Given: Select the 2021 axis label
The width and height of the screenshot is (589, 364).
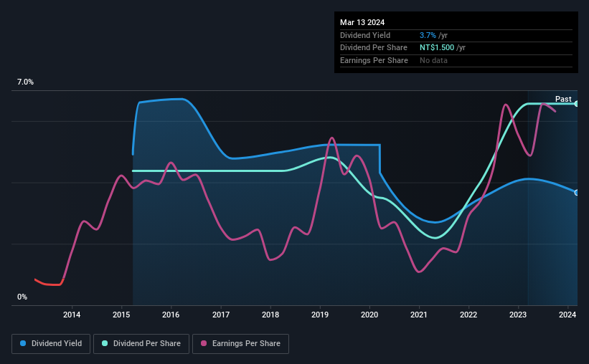Looking at the screenshot, I should (x=419, y=315).
